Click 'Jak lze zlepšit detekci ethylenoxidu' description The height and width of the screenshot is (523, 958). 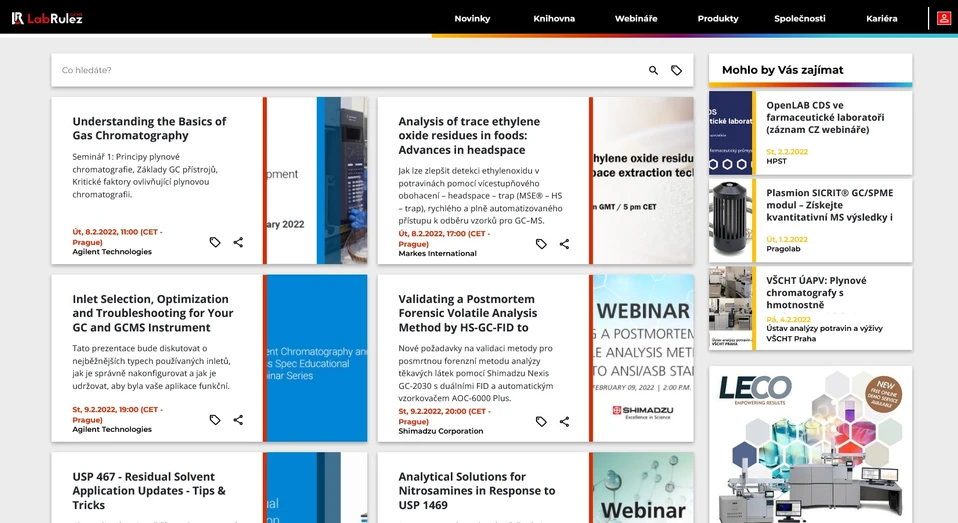coord(480,196)
